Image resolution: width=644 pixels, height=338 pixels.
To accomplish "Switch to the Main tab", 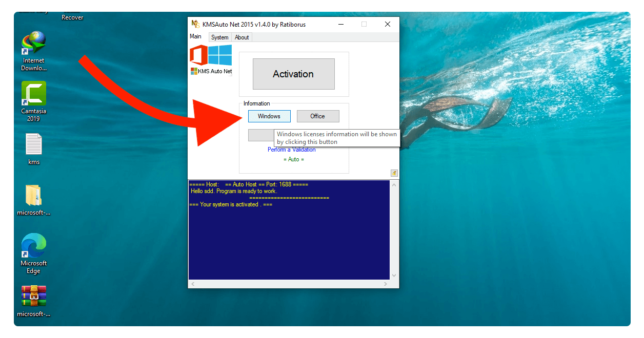I will point(195,36).
